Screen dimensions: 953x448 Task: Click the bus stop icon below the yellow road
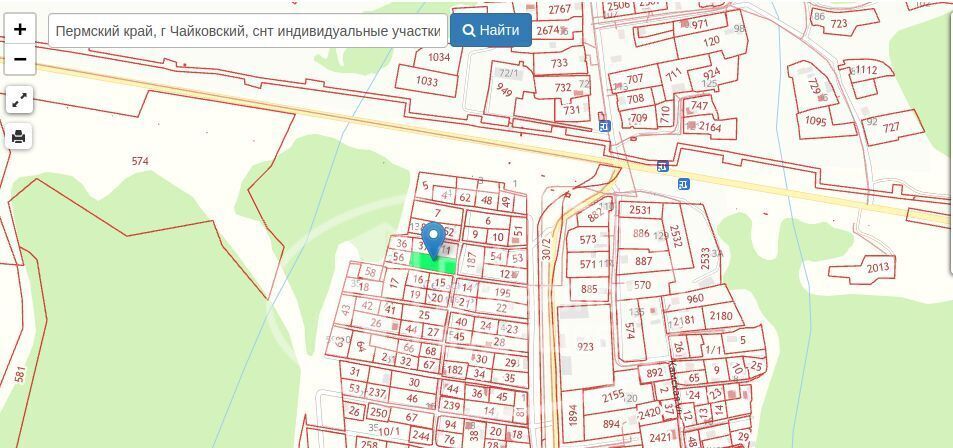(x=683, y=183)
